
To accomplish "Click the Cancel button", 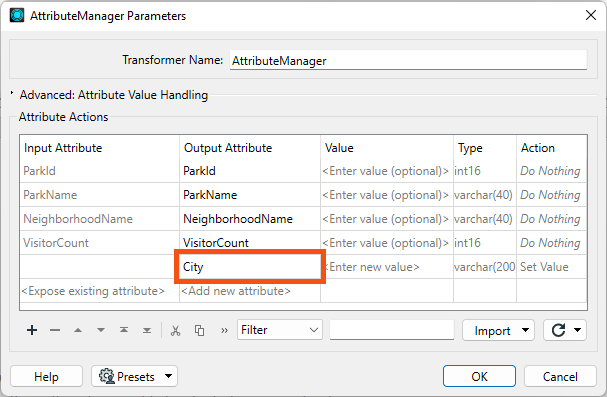I will point(560,376).
